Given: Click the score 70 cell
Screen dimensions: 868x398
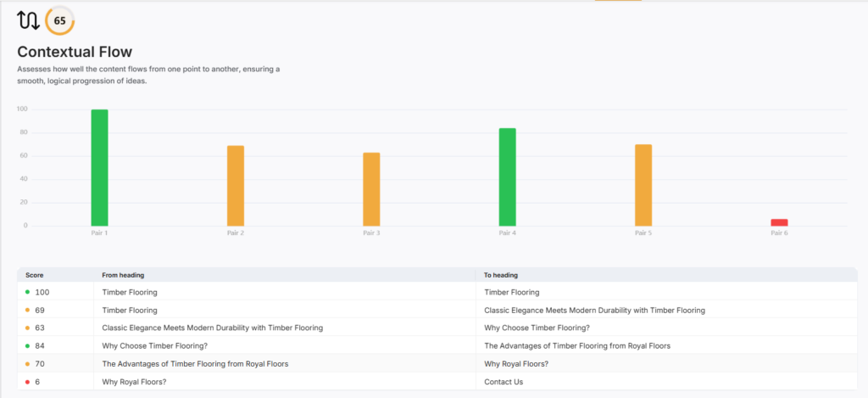Looking at the screenshot, I should tap(55, 364).
